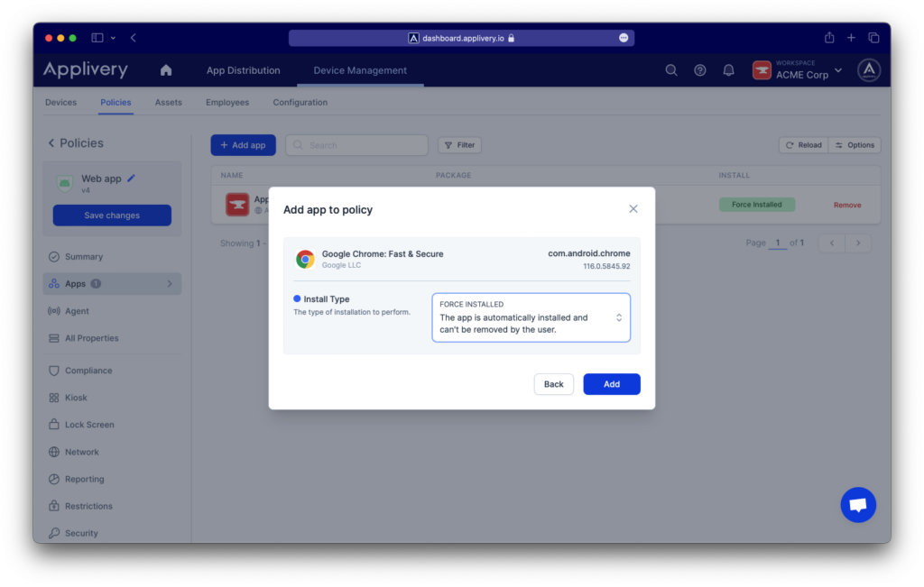
Task: Open the chat support bubble
Action: click(x=858, y=505)
